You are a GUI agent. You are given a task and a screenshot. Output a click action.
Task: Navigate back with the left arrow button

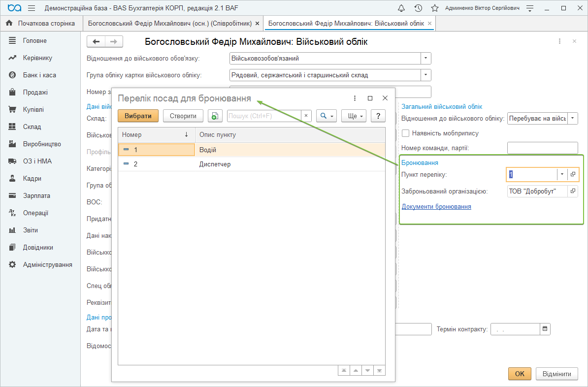click(x=96, y=42)
